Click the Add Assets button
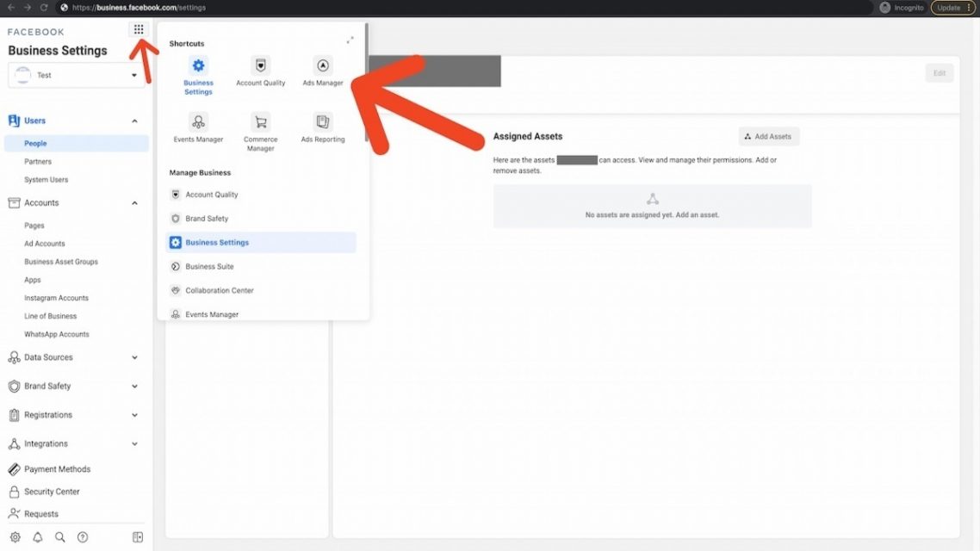Screen dimensions: 980x551 pyautogui.click(x=768, y=136)
